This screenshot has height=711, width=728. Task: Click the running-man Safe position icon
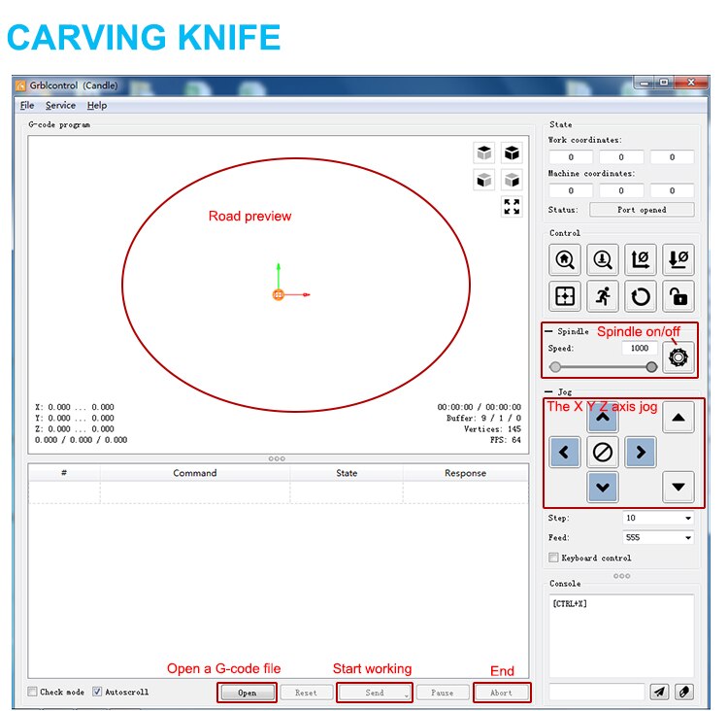[603, 296]
